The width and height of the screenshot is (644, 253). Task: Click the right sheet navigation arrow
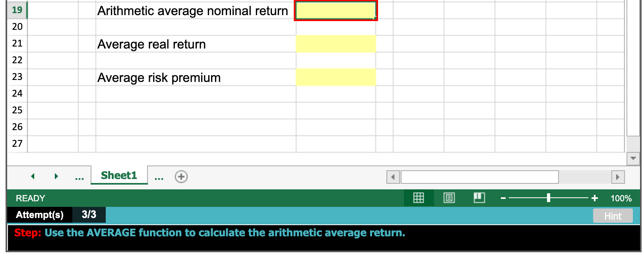[x=56, y=176]
